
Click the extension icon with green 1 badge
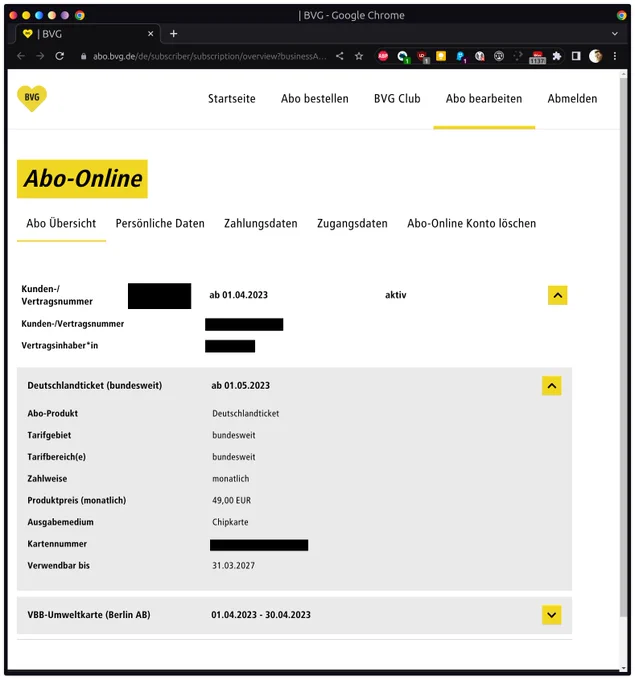click(403, 56)
